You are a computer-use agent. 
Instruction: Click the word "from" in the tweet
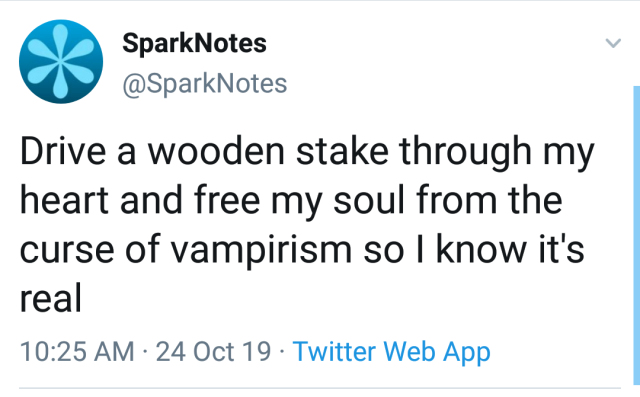456,200
